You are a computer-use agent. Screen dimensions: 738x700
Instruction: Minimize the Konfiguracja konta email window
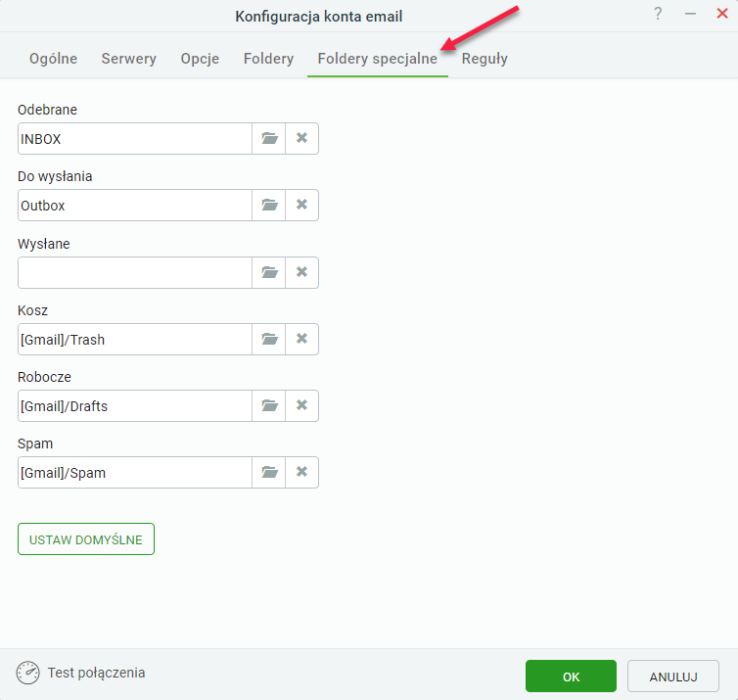[x=690, y=14]
